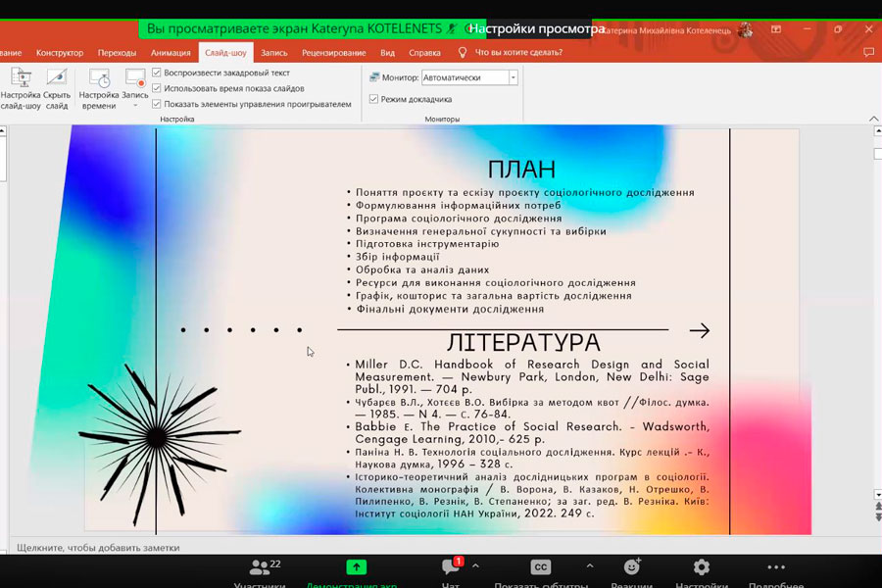Click the lightbulb tell-me icon

coord(463,52)
